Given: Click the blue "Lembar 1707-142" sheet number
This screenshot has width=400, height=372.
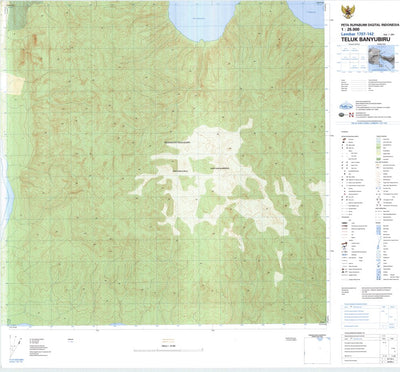Looking at the screenshot, I should coord(358,34).
